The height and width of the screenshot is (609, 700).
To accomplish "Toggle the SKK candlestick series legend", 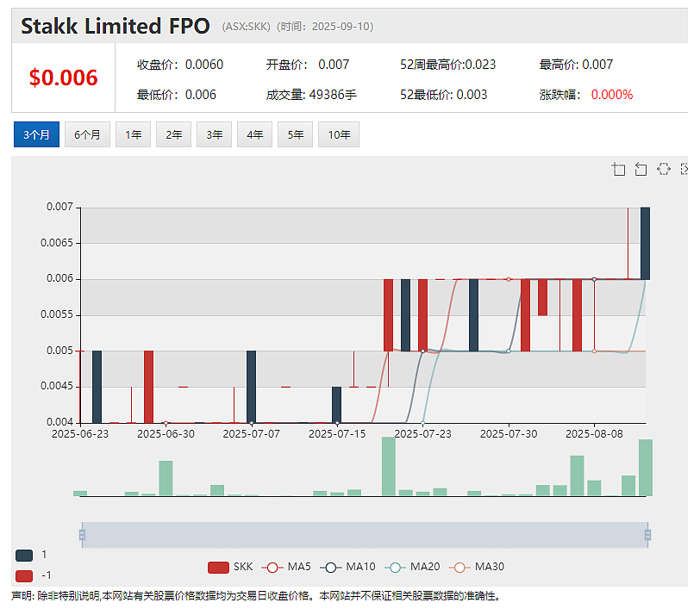I will [230, 567].
